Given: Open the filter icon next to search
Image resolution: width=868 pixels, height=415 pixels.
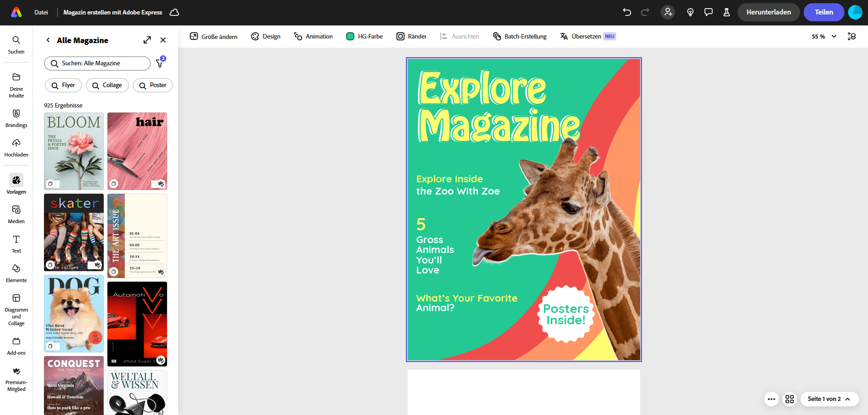Looking at the screenshot, I should click(x=160, y=63).
